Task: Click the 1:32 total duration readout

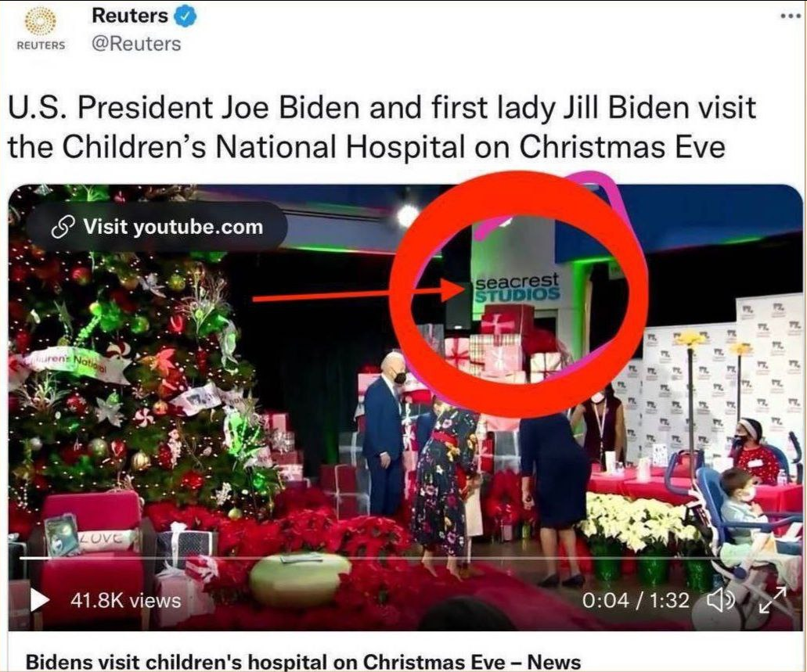Action: [668, 600]
